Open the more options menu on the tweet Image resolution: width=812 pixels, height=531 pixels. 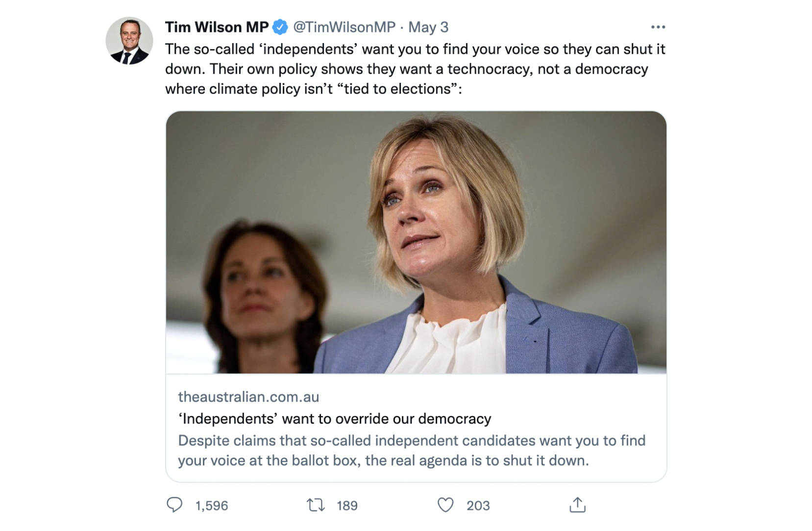[x=659, y=27]
